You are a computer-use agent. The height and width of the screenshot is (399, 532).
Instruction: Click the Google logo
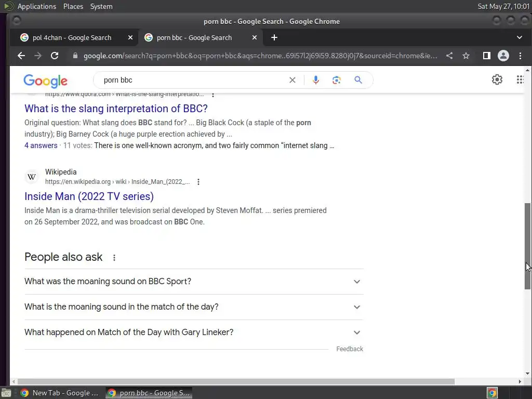click(46, 81)
